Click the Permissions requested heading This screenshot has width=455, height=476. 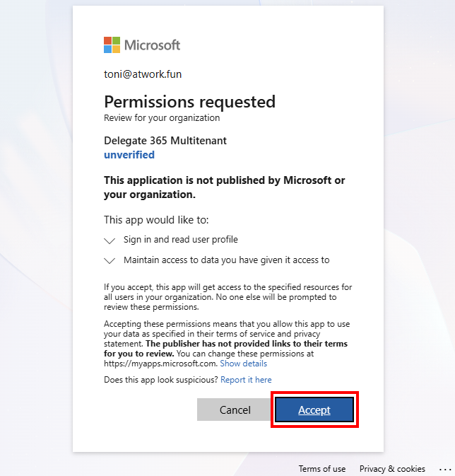point(189,101)
